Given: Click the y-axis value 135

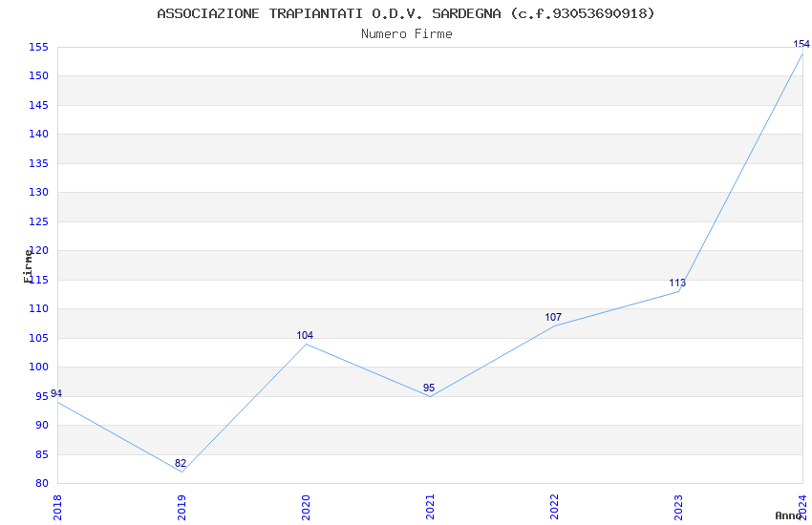Looking at the screenshot, I should click(38, 163).
